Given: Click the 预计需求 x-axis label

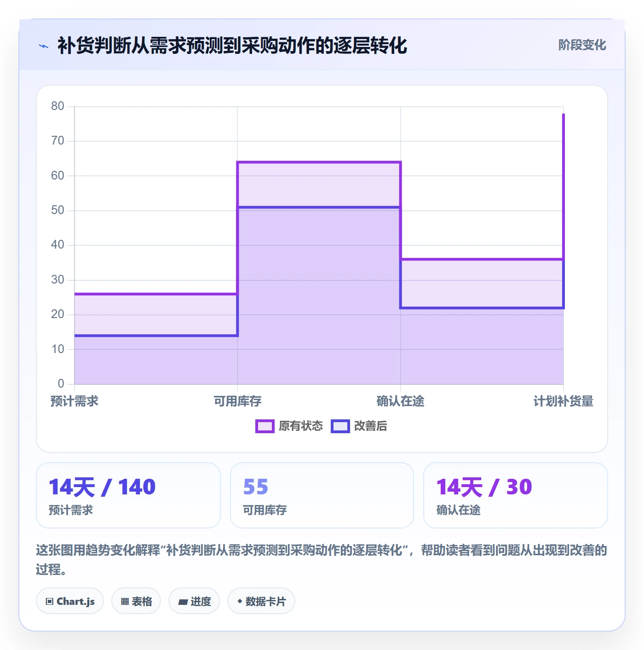Looking at the screenshot, I should click(x=75, y=401).
